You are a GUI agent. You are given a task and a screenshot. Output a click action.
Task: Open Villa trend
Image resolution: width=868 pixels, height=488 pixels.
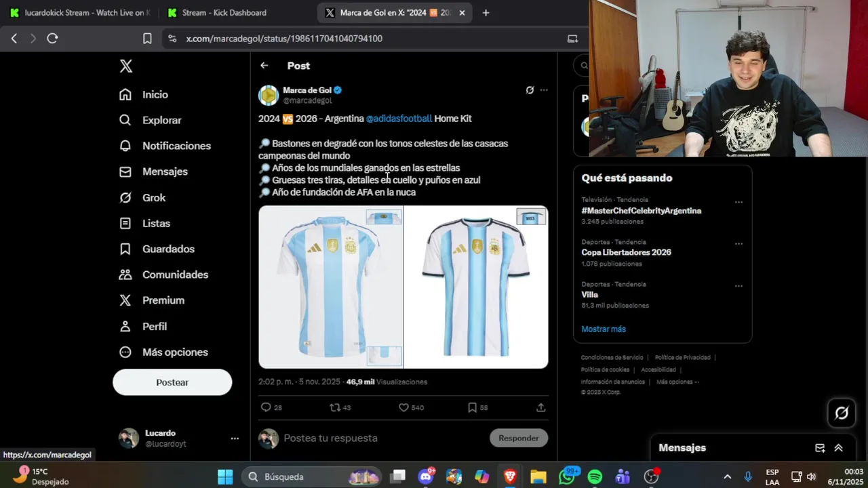pos(589,295)
